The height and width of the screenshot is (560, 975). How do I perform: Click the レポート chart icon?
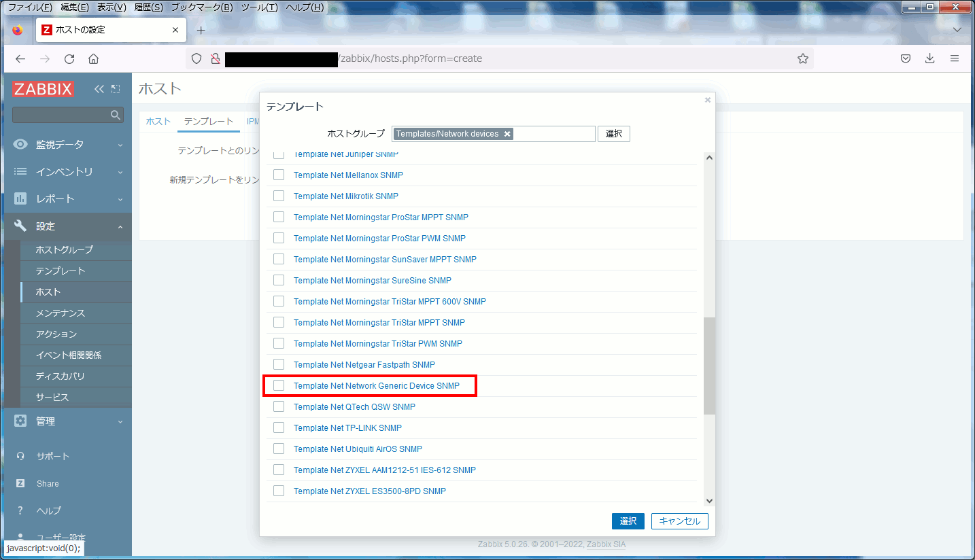pyautogui.click(x=21, y=198)
